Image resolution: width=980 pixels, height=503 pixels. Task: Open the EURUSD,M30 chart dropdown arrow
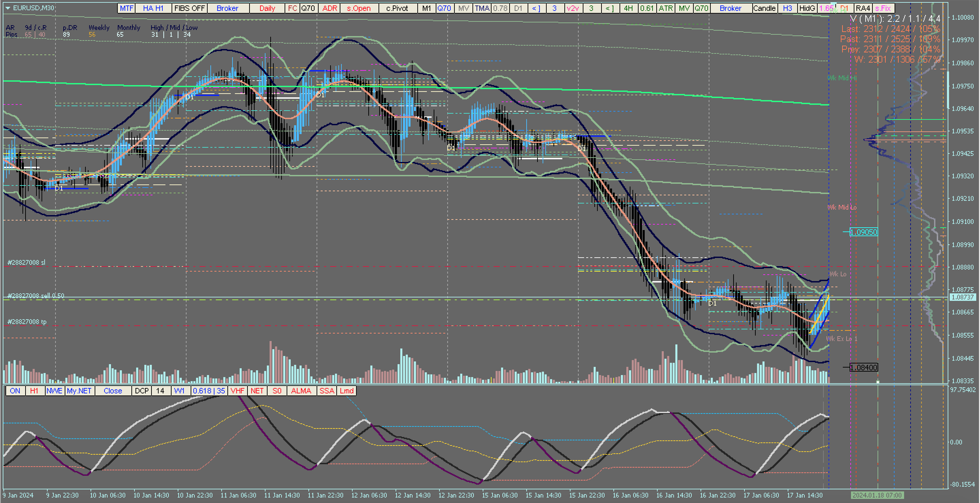(x=7, y=8)
